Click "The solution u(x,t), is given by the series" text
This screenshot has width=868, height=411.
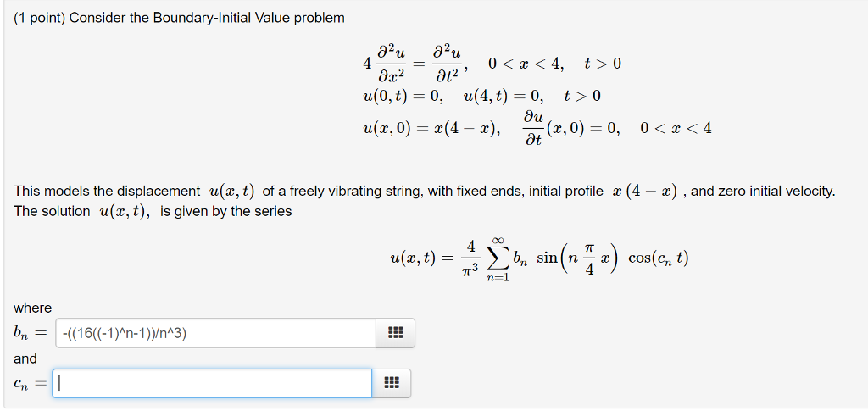click(153, 211)
